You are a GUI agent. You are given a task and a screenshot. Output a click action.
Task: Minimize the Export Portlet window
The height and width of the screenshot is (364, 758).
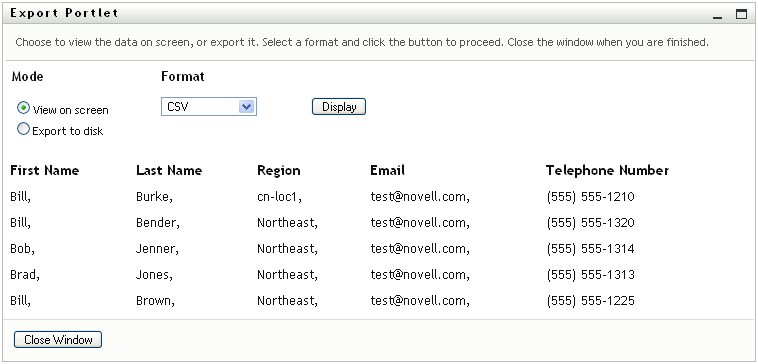click(717, 15)
